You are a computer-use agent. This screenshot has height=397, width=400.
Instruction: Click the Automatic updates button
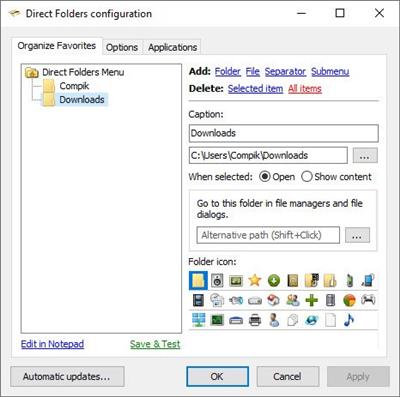pos(67,377)
